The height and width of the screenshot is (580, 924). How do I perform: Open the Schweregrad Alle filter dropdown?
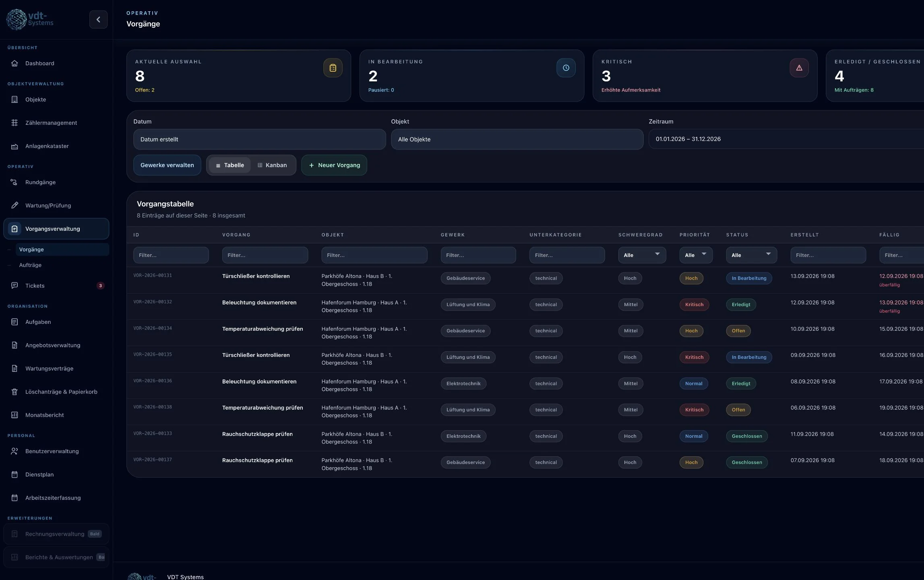(642, 255)
